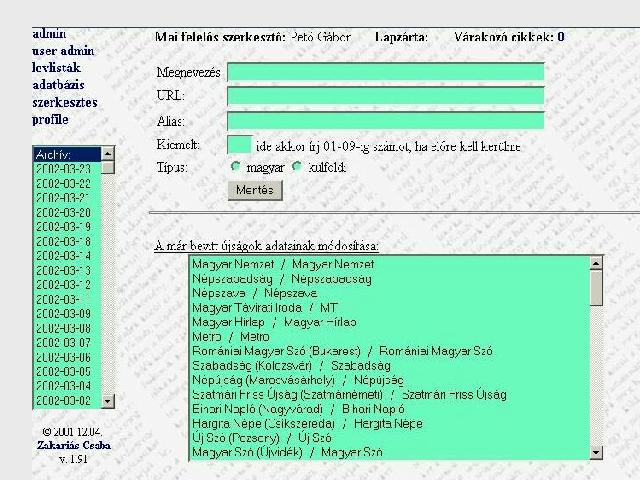The width and height of the screenshot is (640, 480).
Task: Select archive date 2002-03-23
Action: (67, 169)
